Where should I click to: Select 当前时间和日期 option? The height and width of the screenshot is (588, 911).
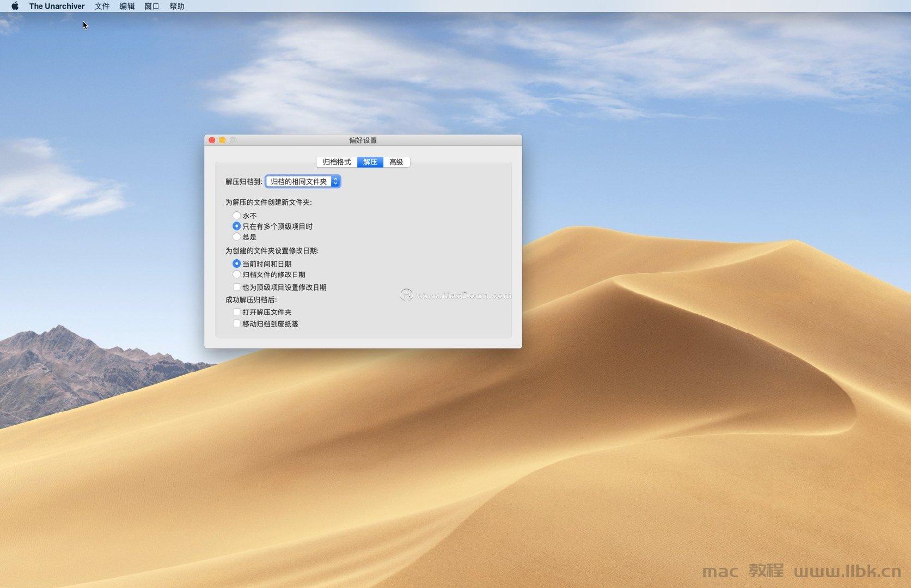point(237,264)
